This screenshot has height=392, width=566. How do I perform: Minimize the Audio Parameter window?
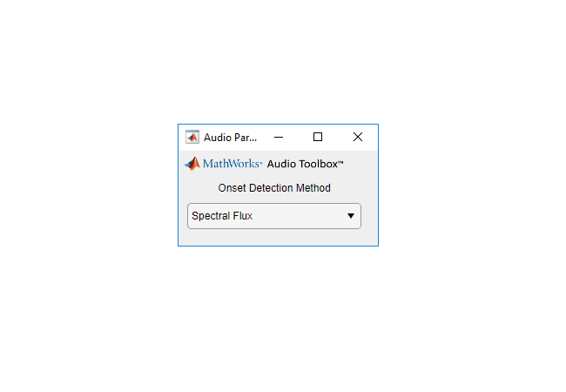pos(279,137)
